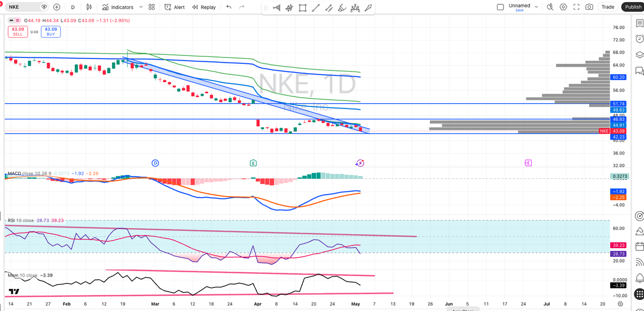Undo the last chart action
644x311 pixels.
coord(229,7)
